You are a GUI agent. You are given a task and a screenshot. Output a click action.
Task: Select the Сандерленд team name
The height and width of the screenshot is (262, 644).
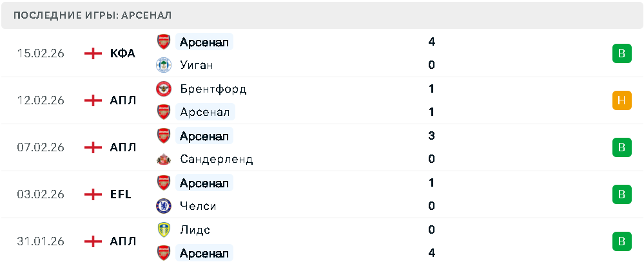217,159
